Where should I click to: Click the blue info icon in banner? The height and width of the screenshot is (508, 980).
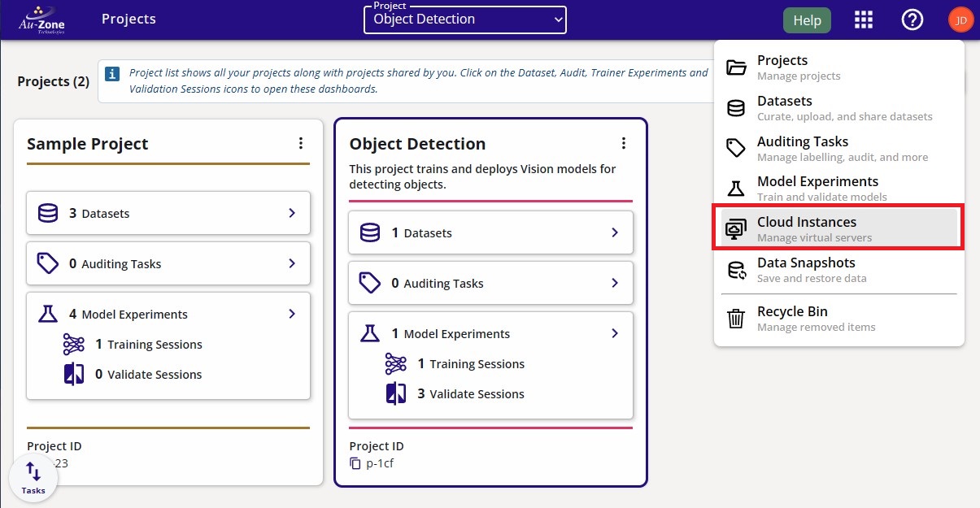pyautogui.click(x=113, y=74)
